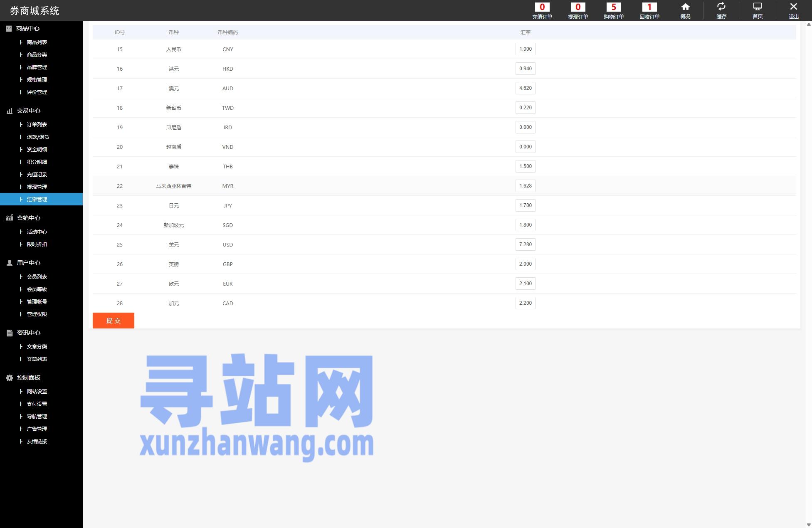Open 充值订单 counter badge
Image resolution: width=812 pixels, height=528 pixels.
pos(542,7)
